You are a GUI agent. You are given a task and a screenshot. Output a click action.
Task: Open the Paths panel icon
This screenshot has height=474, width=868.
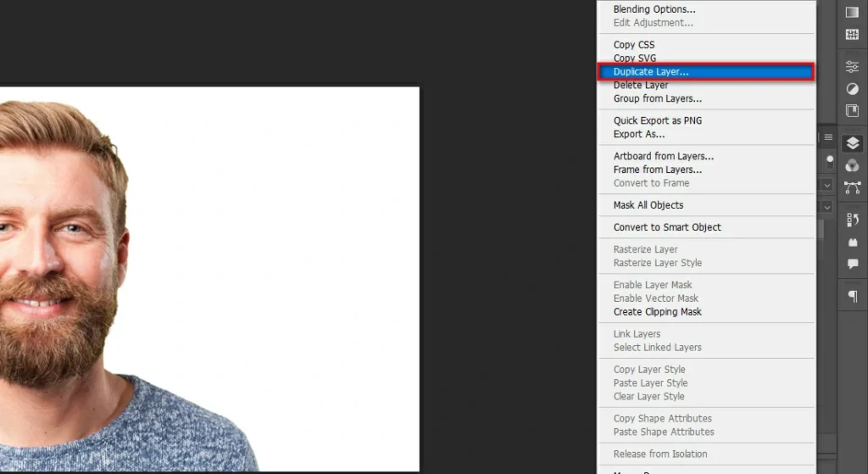point(852,187)
